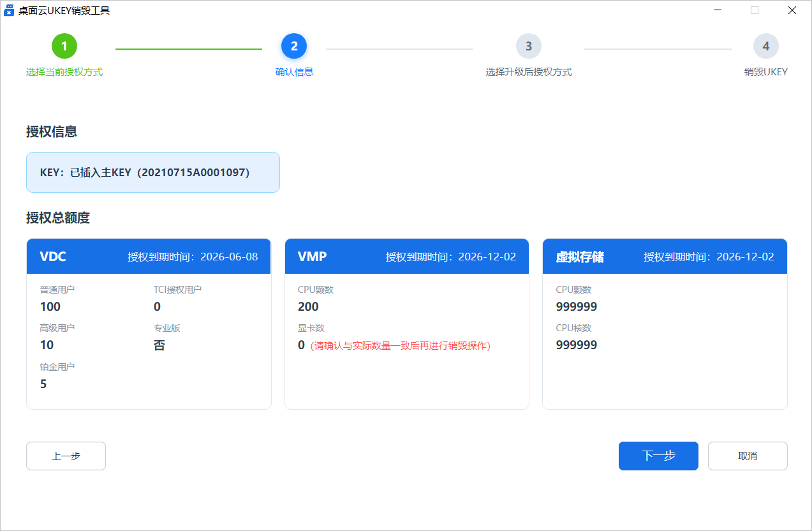The image size is (812, 531).
Task: Click the grey step 4 circle
Action: (765, 46)
